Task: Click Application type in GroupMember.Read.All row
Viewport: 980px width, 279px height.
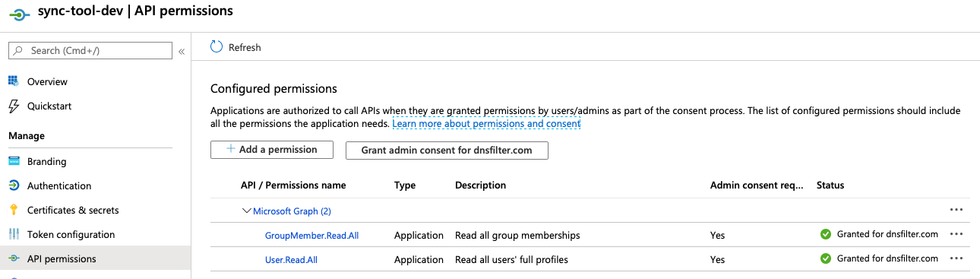Action: tap(419, 235)
